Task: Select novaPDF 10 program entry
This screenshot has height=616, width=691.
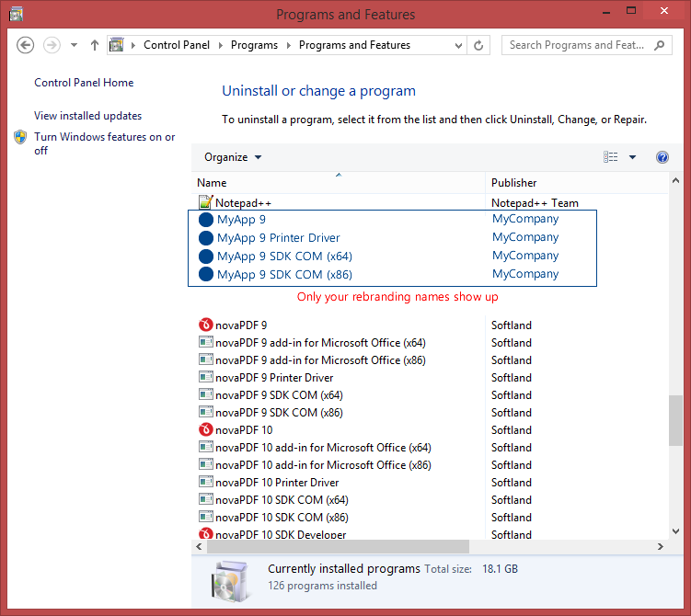Action: pyautogui.click(x=244, y=430)
